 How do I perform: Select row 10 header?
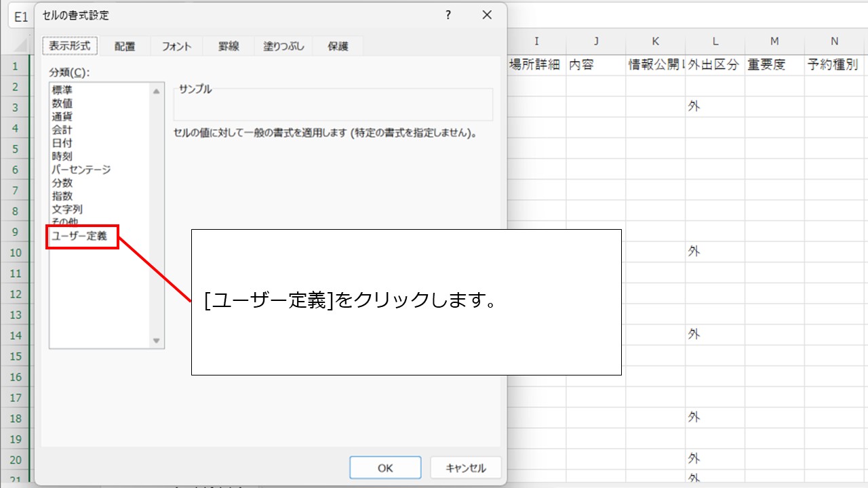click(15, 253)
